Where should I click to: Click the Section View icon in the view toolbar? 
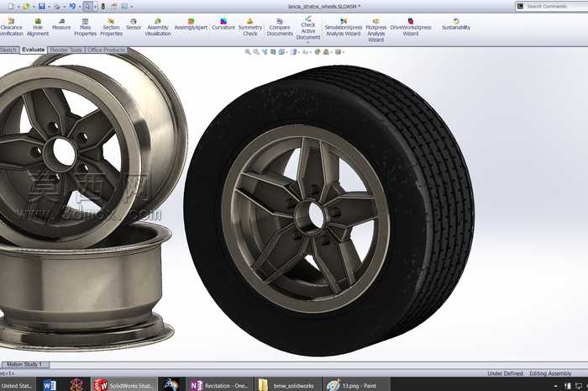click(273, 52)
